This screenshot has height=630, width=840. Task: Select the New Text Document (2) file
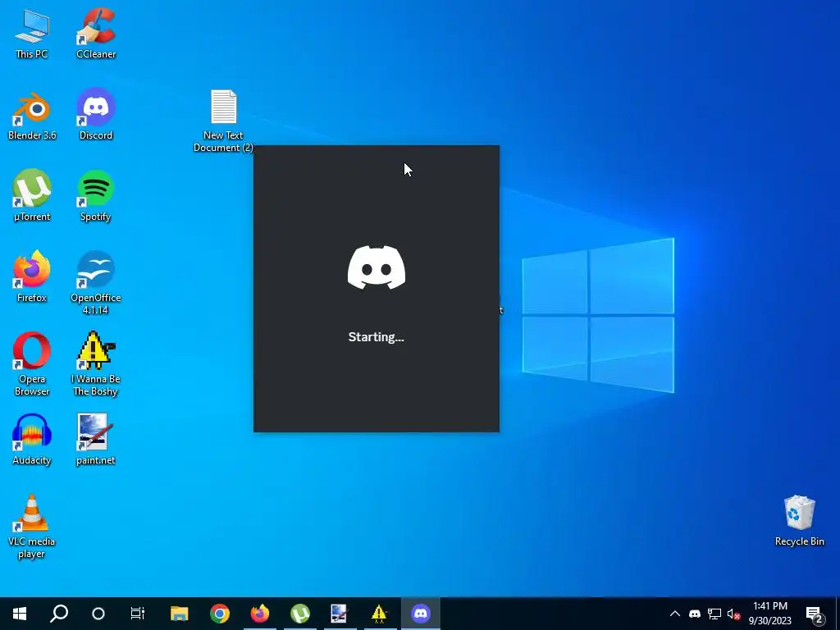(223, 121)
